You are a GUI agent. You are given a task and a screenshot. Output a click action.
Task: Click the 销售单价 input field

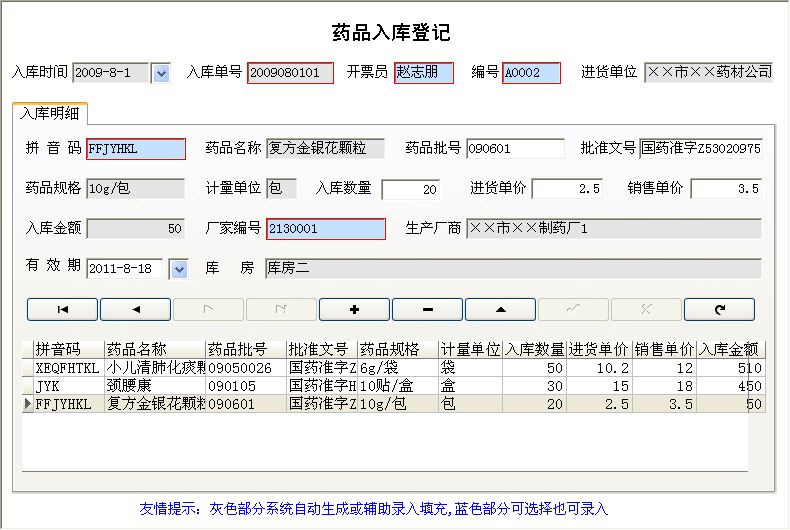[x=726, y=189]
